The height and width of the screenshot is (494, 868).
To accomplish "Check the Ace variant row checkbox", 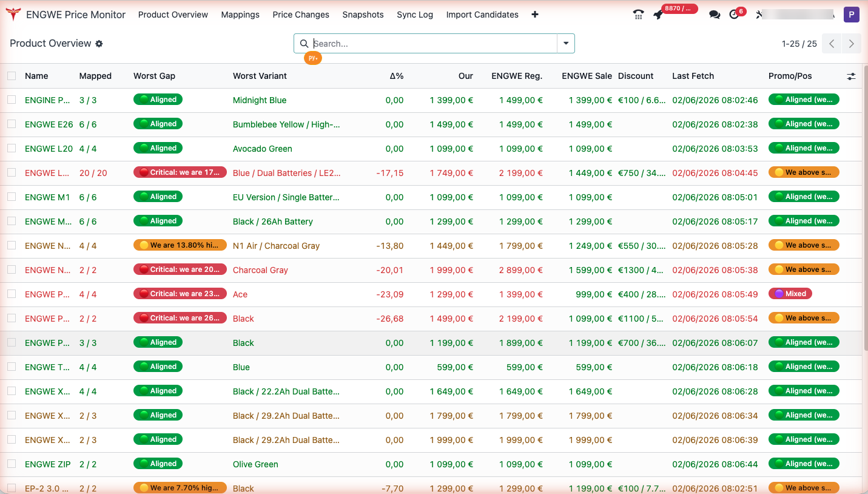I will tap(12, 294).
